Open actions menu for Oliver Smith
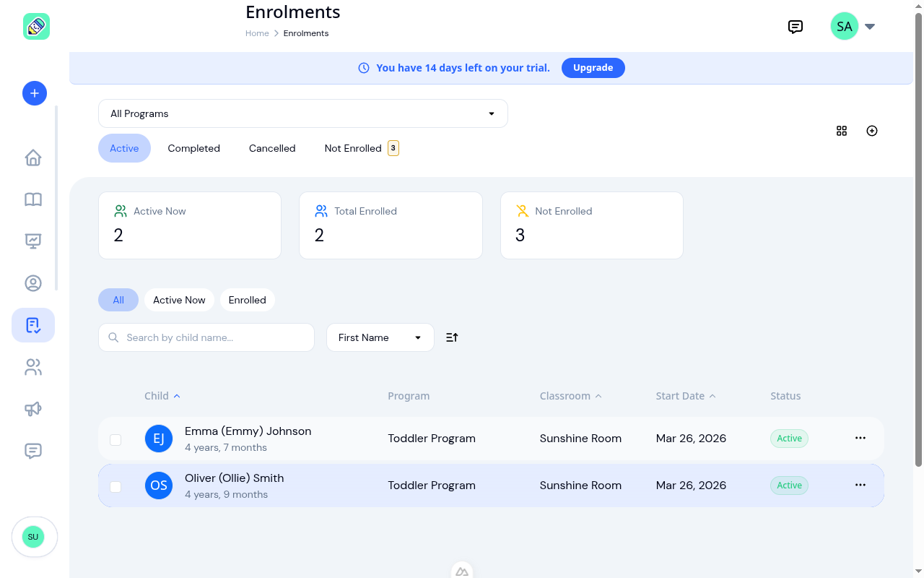This screenshot has height=578, width=924. pos(860,485)
